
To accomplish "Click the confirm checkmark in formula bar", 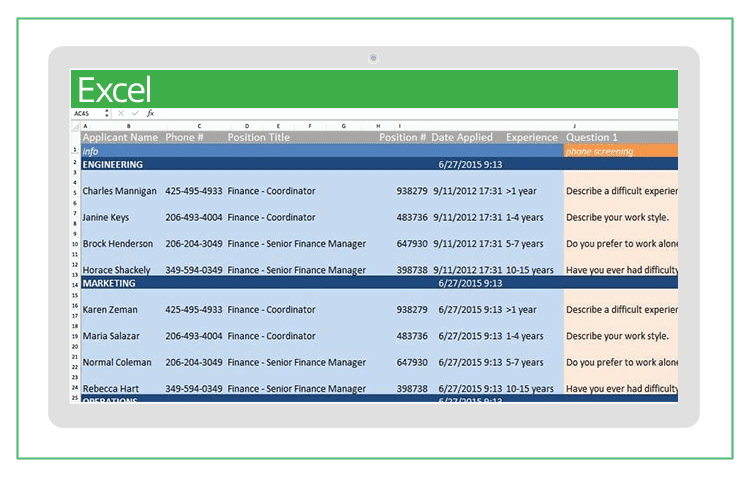I will tap(135, 113).
